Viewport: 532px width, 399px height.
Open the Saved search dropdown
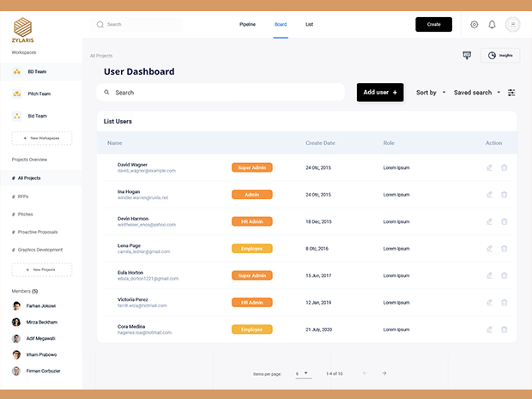point(477,93)
